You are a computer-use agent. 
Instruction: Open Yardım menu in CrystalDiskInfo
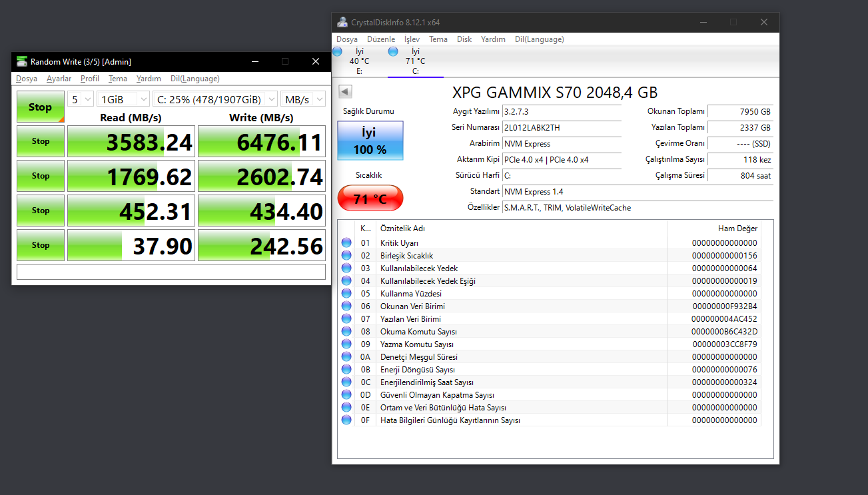[493, 39]
